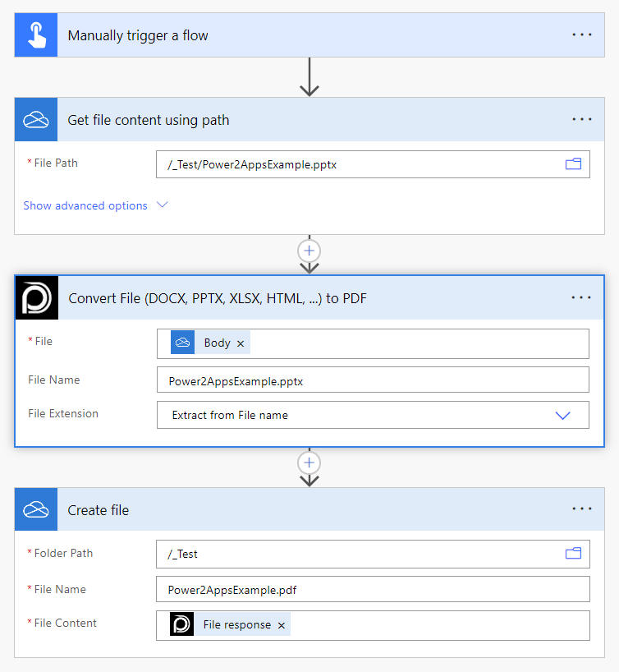Click the File Name field with Power2AppsExample.pdf
This screenshot has height=672, width=619.
[372, 589]
